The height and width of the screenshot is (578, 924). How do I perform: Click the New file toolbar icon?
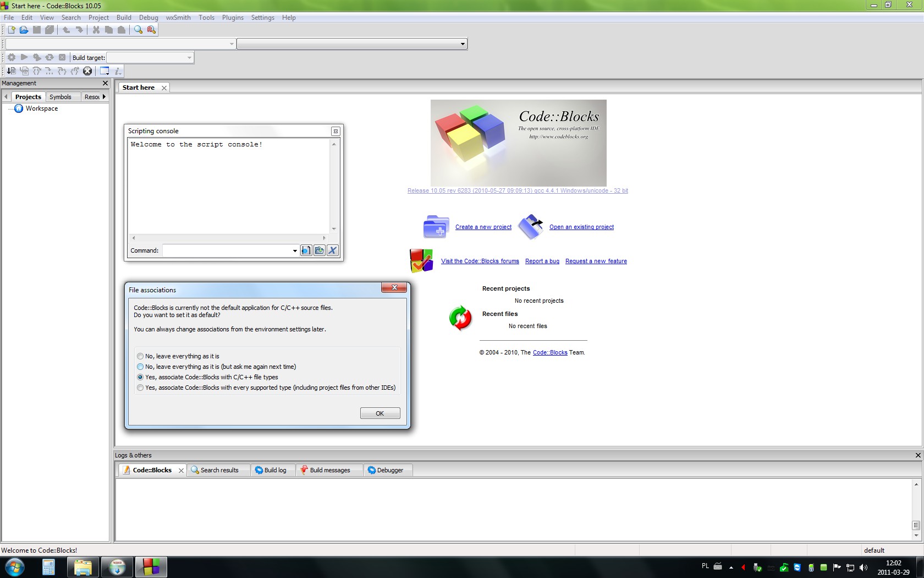pos(11,30)
